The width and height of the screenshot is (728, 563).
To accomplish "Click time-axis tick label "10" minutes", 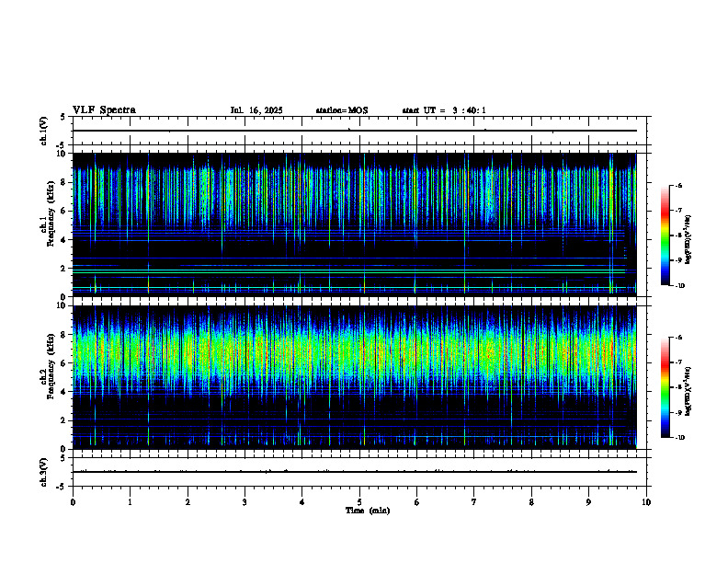I will [x=646, y=502].
